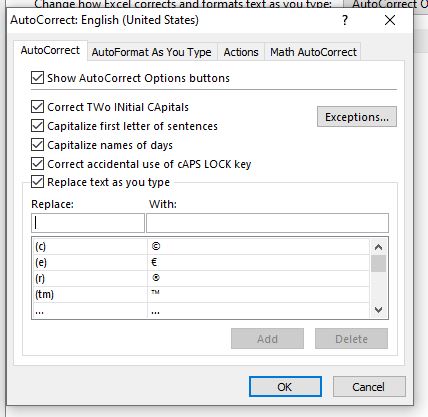
Task: Toggle Capitalize names of days checkbox
Action: point(37,145)
